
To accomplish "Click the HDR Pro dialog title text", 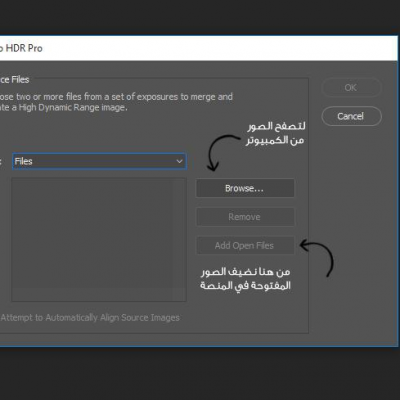I will point(21,48).
